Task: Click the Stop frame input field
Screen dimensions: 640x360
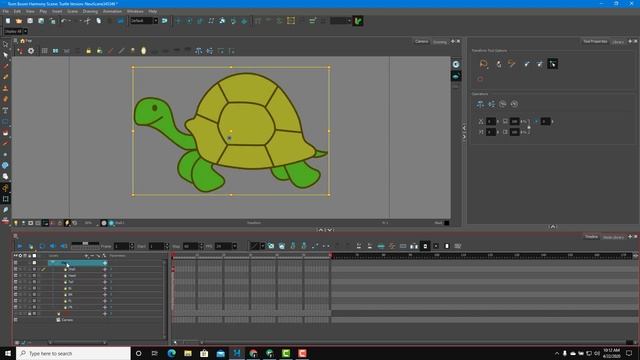Action: (x=190, y=246)
